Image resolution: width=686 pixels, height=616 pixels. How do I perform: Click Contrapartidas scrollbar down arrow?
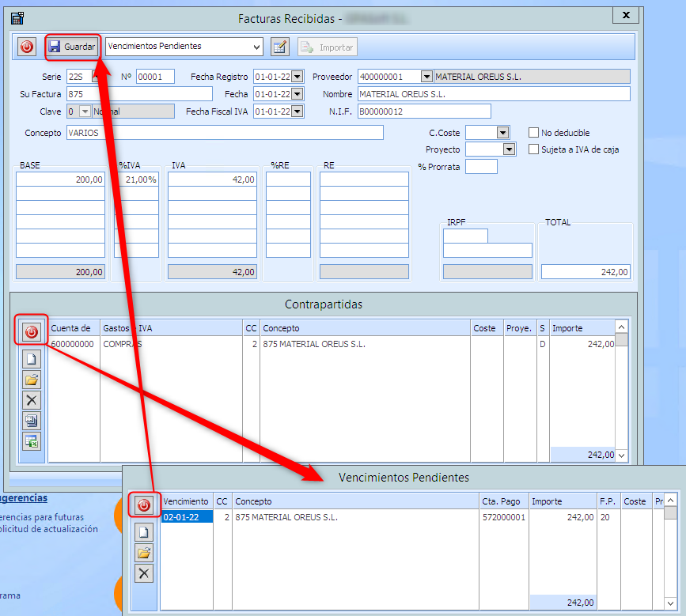pyautogui.click(x=621, y=455)
